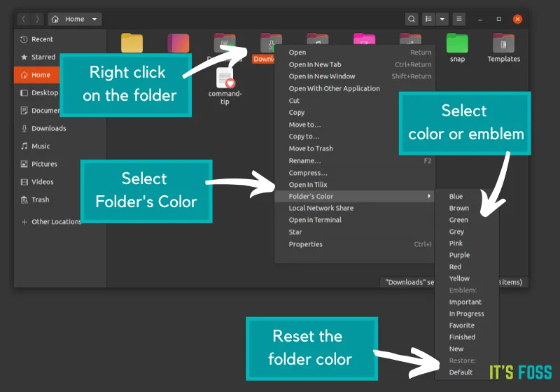Apply the Favorite emblem to the folder
This screenshot has width=560, height=392.
coord(462,325)
